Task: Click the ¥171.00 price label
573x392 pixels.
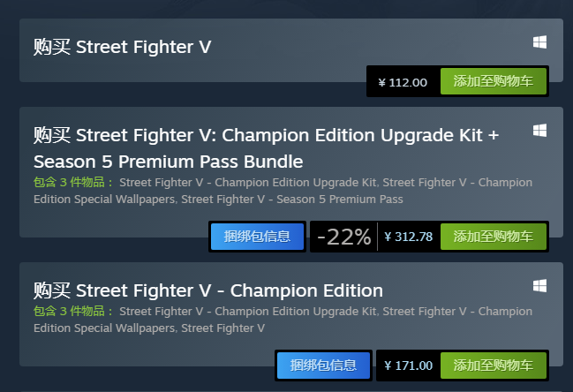Action: [408, 366]
